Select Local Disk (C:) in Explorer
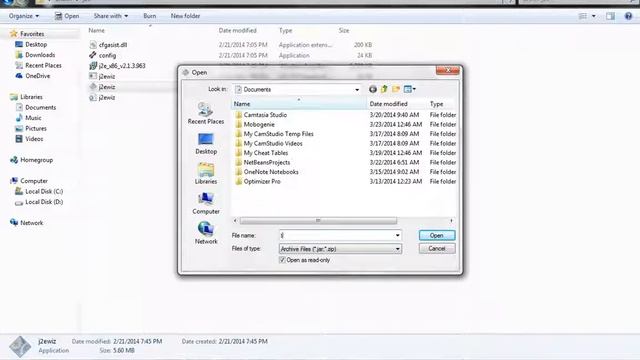Image resolution: width=640 pixels, height=360 pixels. coord(39,191)
